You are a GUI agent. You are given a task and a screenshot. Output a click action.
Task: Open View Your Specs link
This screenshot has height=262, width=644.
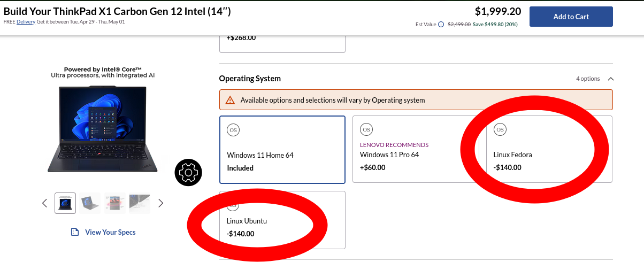pyautogui.click(x=110, y=232)
